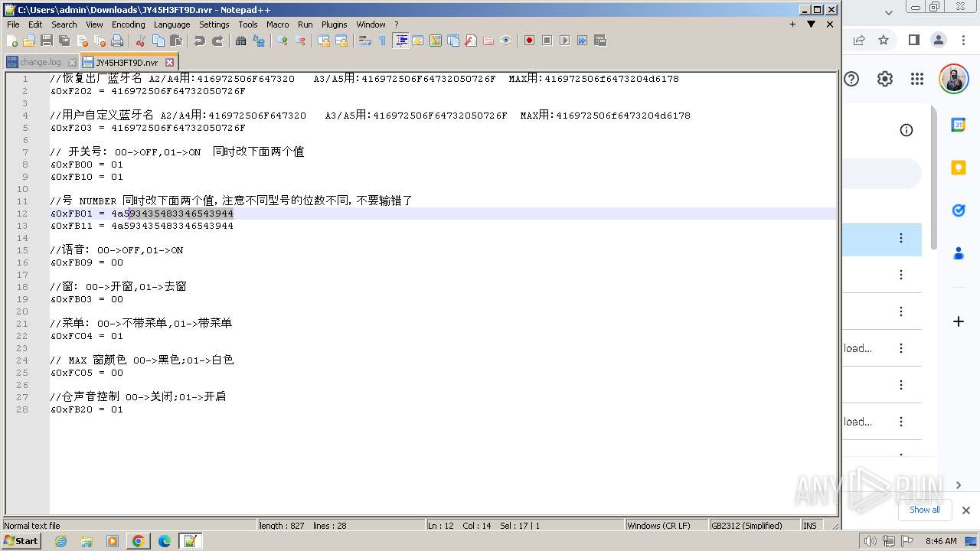Toggle synchronize horizontal scrolling
The image size is (980, 551).
click(341, 41)
